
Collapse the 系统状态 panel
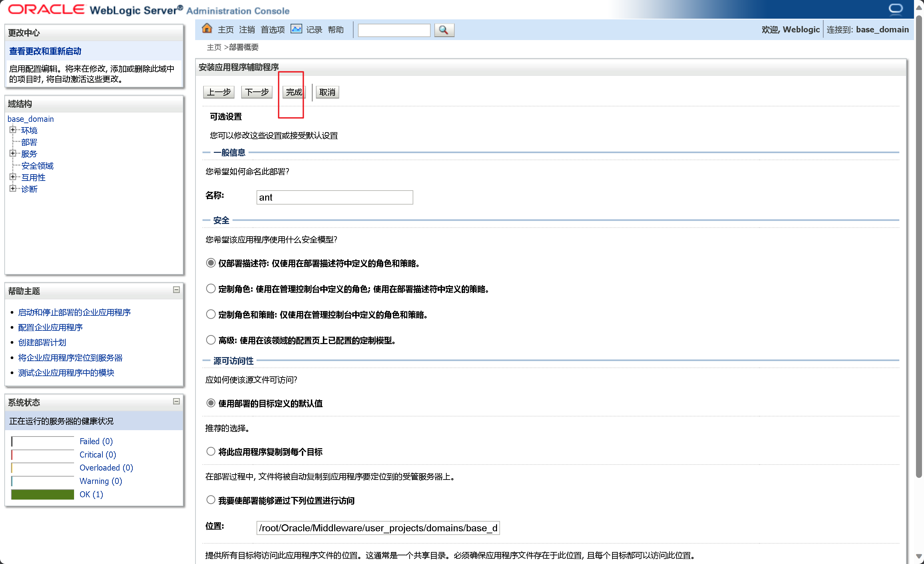coord(176,401)
